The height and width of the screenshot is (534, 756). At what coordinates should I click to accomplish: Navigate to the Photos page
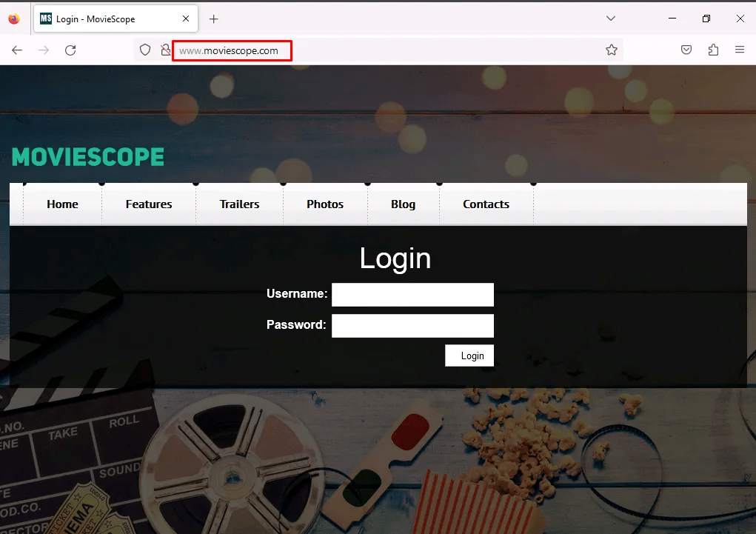point(325,204)
